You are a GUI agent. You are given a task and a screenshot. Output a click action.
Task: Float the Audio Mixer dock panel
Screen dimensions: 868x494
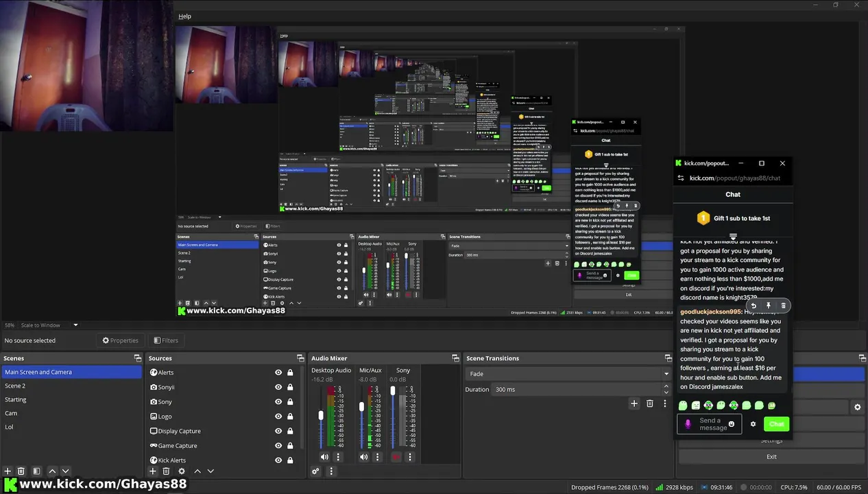click(455, 358)
